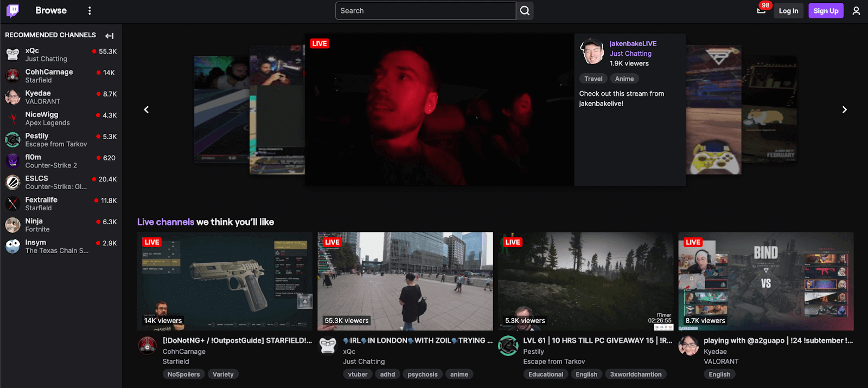Select English tag under Pestily stream
The height and width of the screenshot is (388, 868).
(x=586, y=374)
